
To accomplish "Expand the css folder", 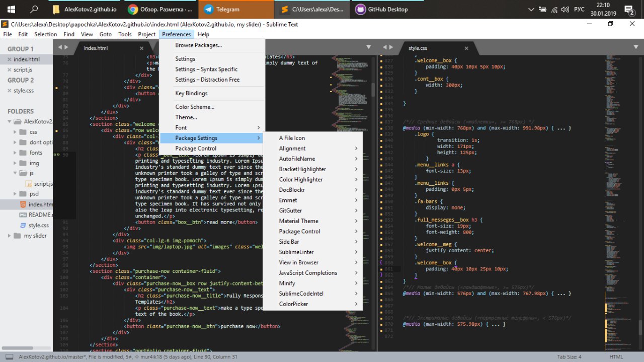I will point(15,132).
